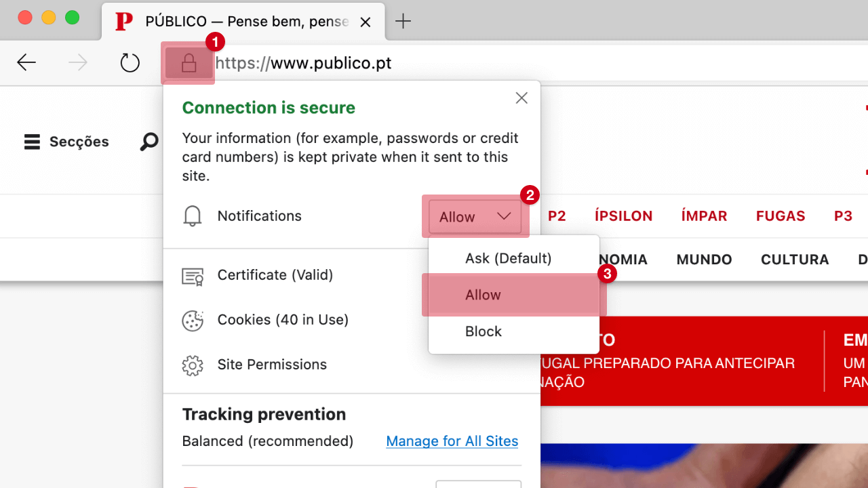The image size is (868, 488).
Task: Open a new tab with plus icon
Action: 403,22
